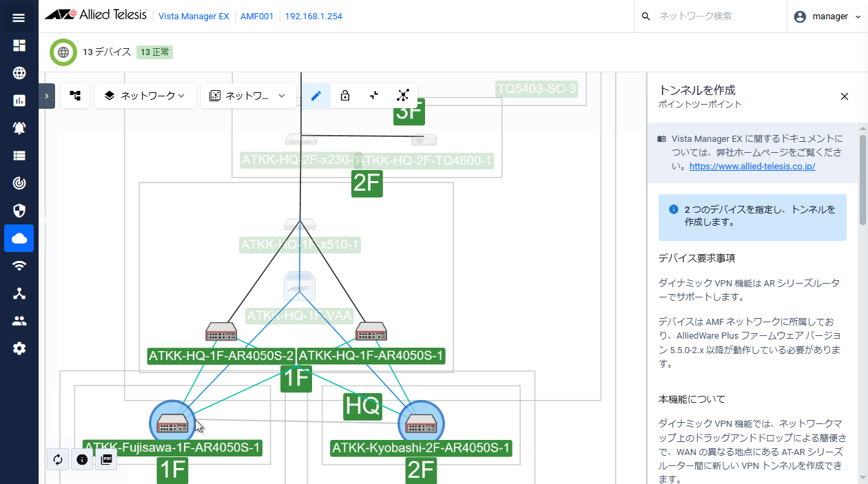
Task: Select the cloud sidebar icon
Action: [x=19, y=238]
